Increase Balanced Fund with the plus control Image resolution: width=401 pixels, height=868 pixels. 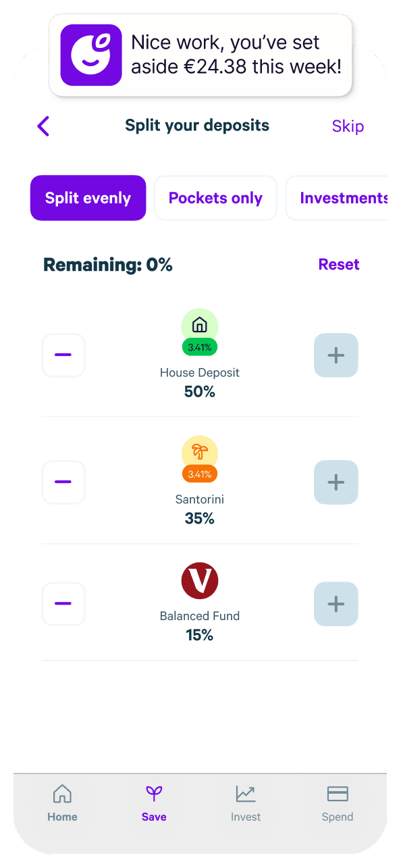pyautogui.click(x=336, y=603)
